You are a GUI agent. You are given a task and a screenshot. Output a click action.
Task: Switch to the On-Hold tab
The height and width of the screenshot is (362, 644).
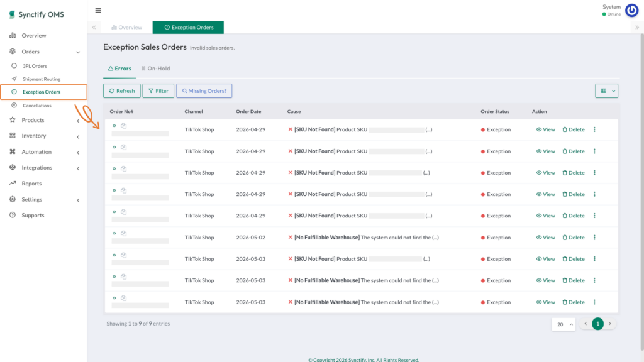tap(155, 69)
